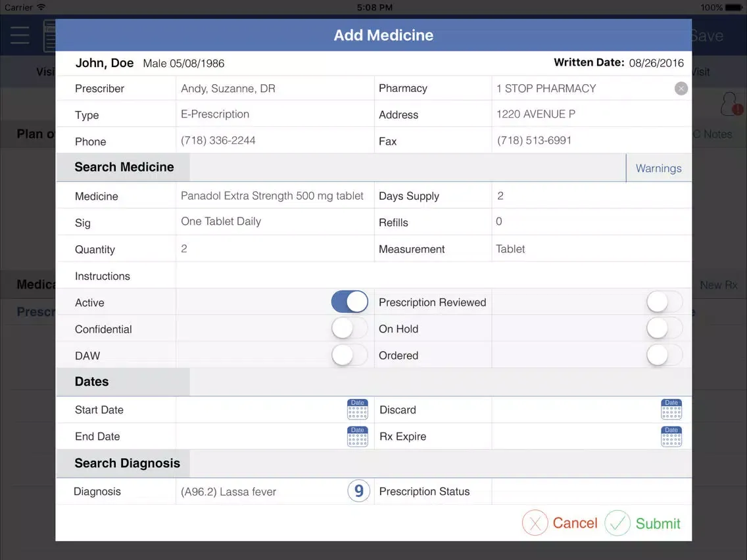
Task: Edit the Days Supply value
Action: [x=591, y=196]
